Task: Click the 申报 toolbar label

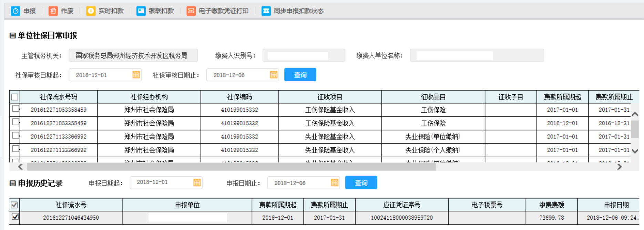Action: pyautogui.click(x=30, y=11)
